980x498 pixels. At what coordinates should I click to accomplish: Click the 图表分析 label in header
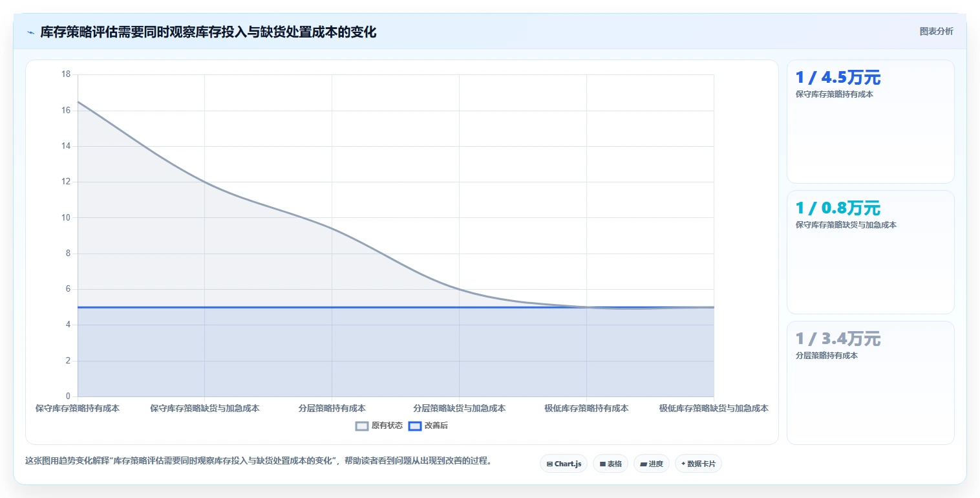coord(936,31)
